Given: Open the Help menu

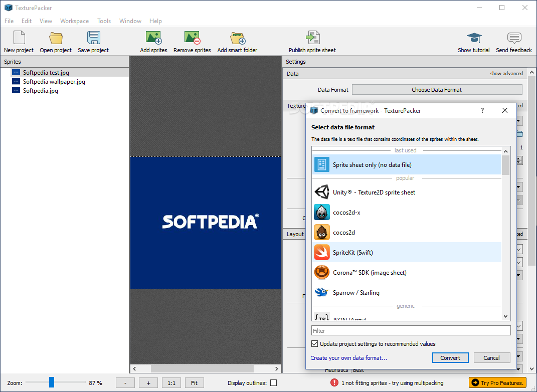Looking at the screenshot, I should pos(155,21).
